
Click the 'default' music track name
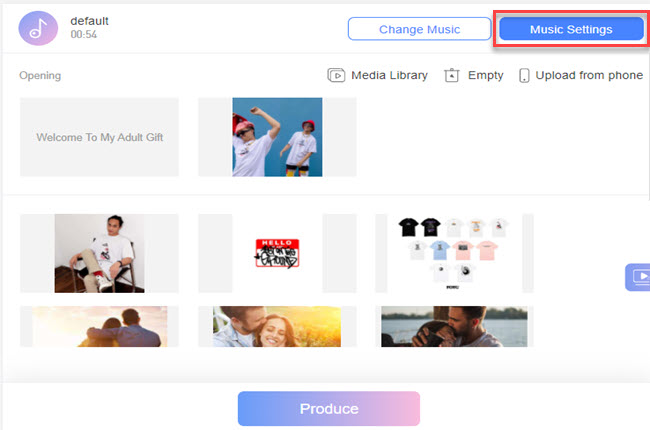[x=90, y=21]
